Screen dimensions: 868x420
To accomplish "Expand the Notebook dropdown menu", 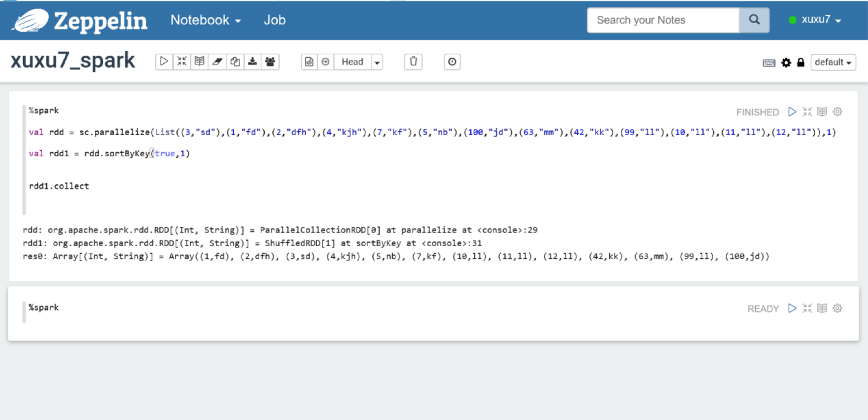I will tap(205, 20).
